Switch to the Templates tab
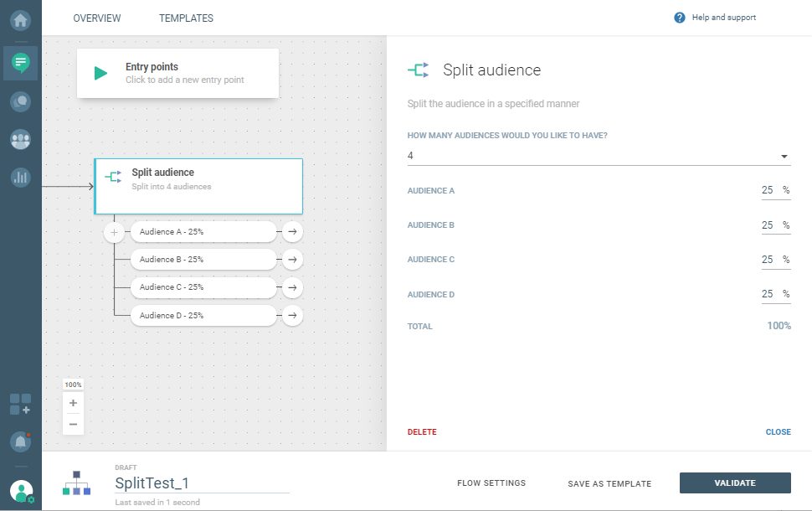The width and height of the screenshot is (812, 511). pos(186,18)
